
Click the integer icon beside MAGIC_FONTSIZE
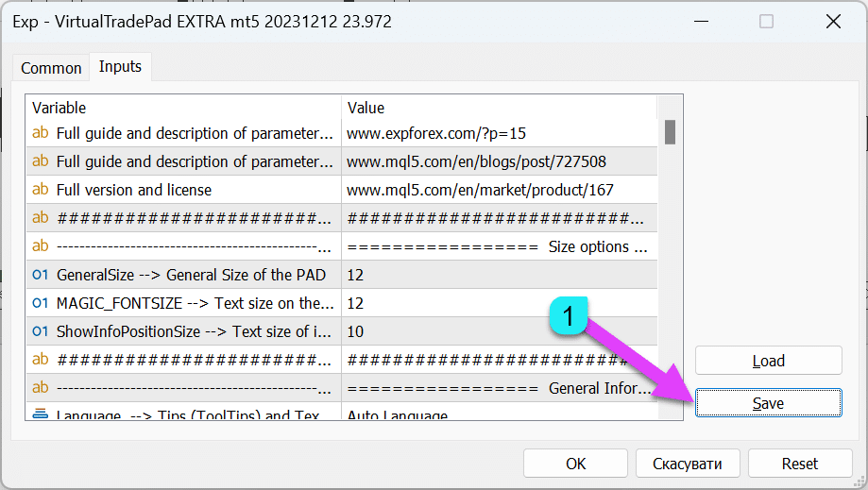click(41, 303)
